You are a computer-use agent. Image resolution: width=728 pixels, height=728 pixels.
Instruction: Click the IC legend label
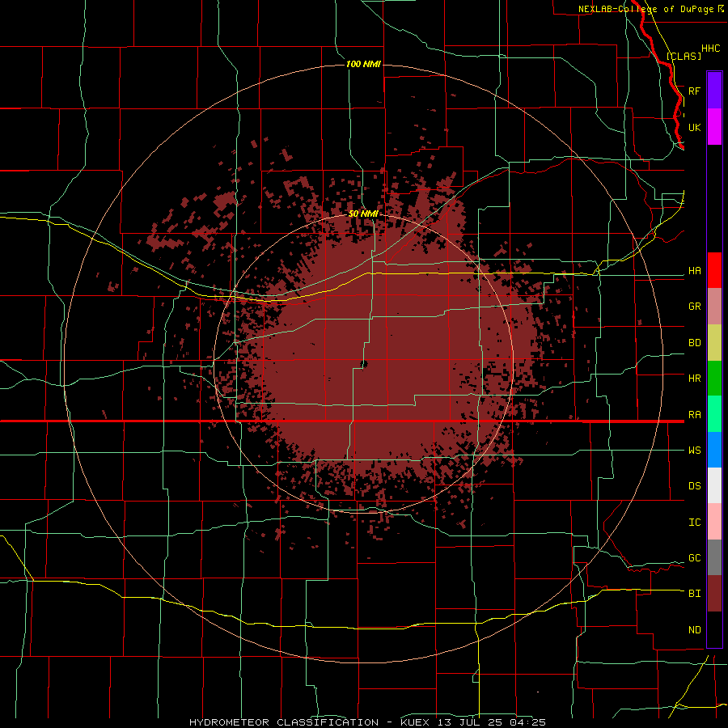[x=694, y=523]
